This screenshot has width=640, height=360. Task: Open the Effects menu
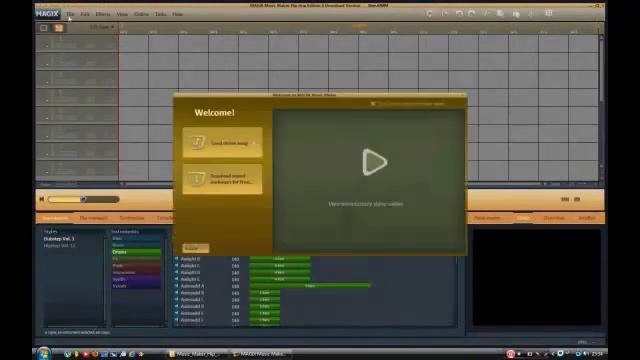(x=102, y=14)
